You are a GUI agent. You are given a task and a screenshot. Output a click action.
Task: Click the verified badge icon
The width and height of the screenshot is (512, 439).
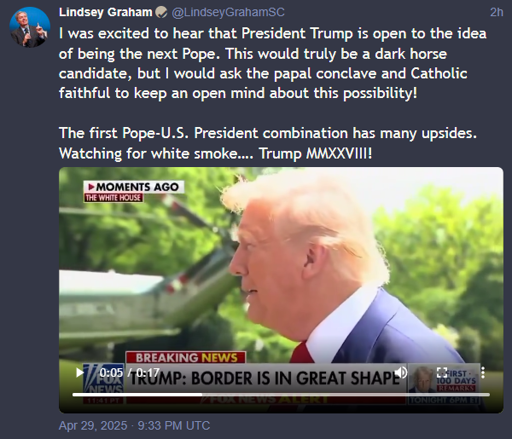point(161,13)
